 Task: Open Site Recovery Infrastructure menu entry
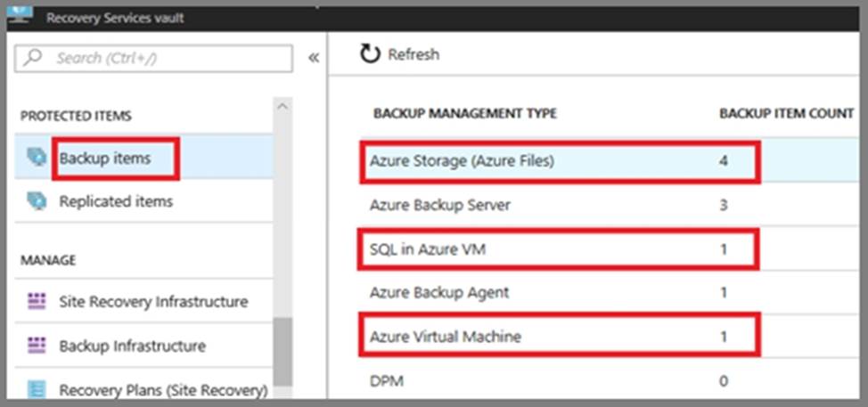tap(144, 302)
